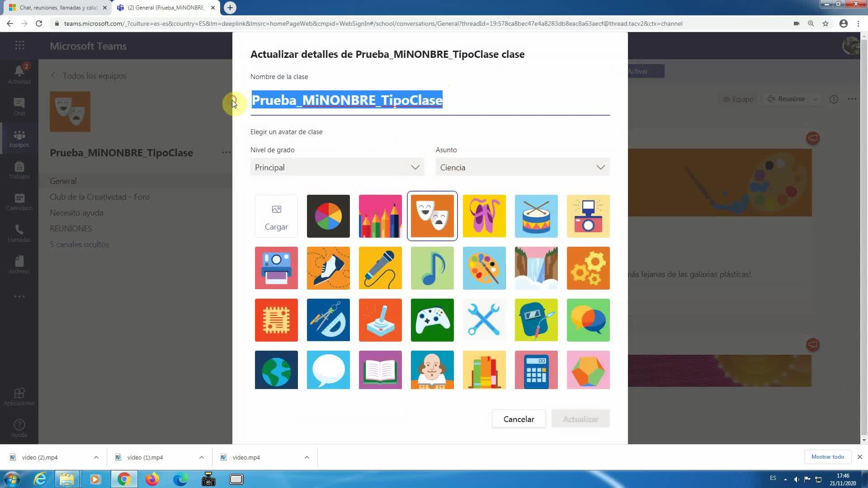Expand video (2).mp4 download options
This screenshot has height=488, width=868.
click(x=96, y=457)
